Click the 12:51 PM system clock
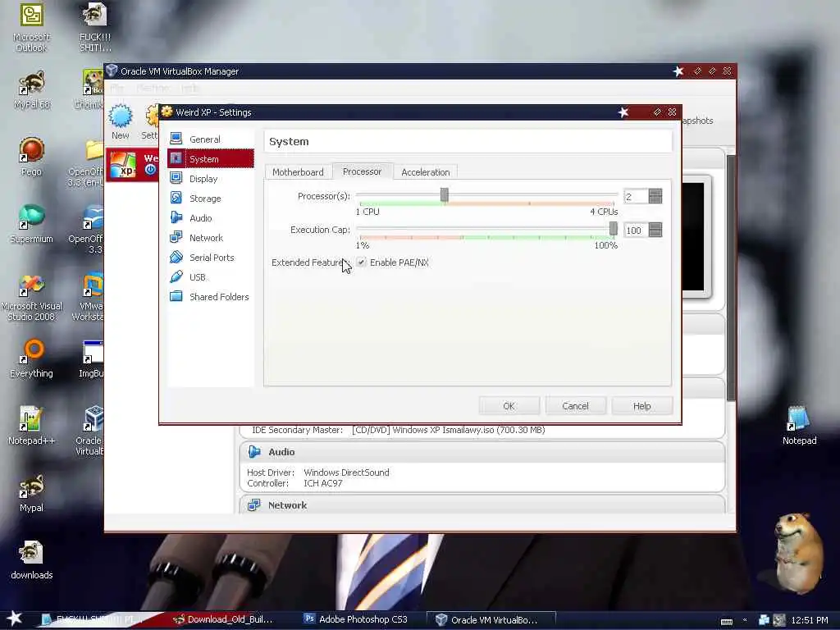The image size is (840, 630). click(x=810, y=620)
